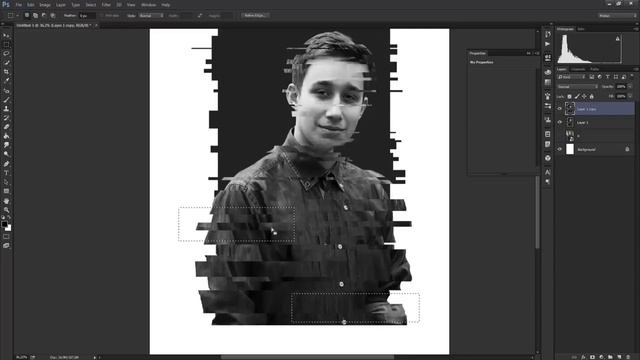Viewport: 640px width, 360px height.
Task: Open the History panel icon in dock
Action: tap(548, 34)
